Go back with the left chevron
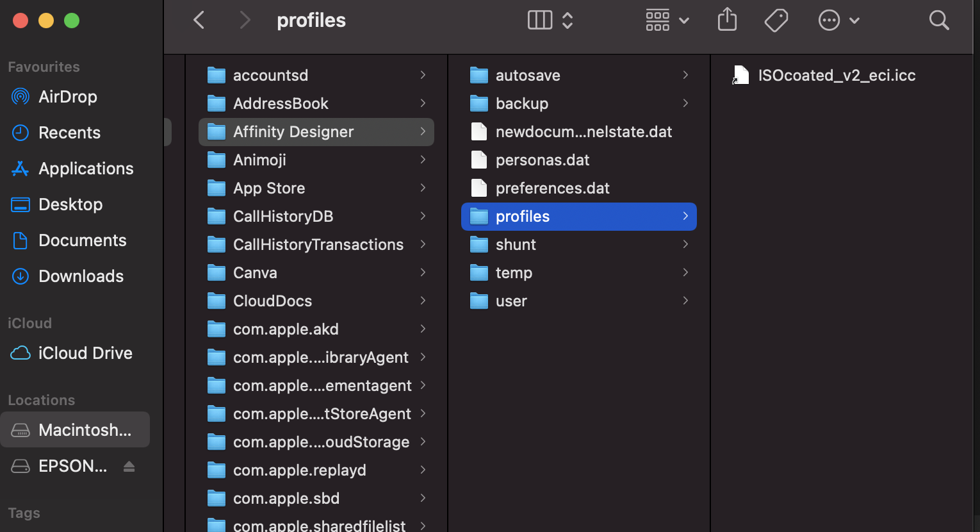The height and width of the screenshot is (532, 980). click(199, 21)
